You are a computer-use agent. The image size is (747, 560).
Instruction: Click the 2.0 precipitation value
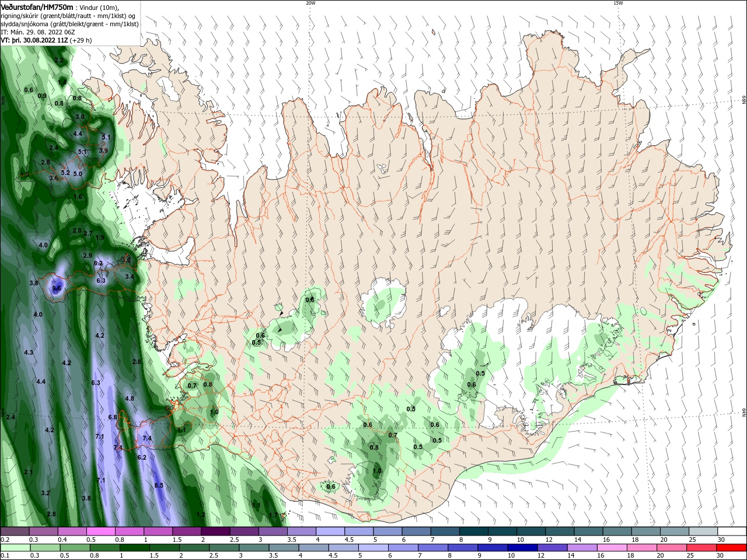[x=76, y=230]
